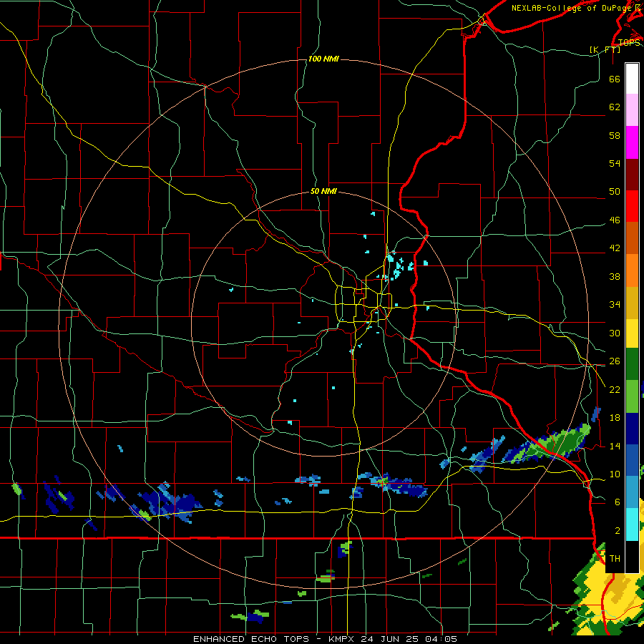Click the legend value '34'
This screenshot has width=644, height=644.
pyautogui.click(x=615, y=305)
